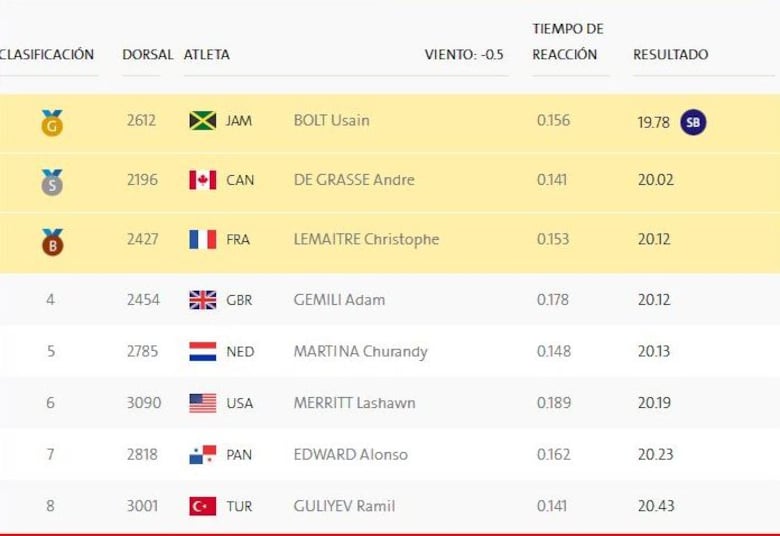The height and width of the screenshot is (536, 780).
Task: Click the Tiempo de Reacción header
Action: 567,41
